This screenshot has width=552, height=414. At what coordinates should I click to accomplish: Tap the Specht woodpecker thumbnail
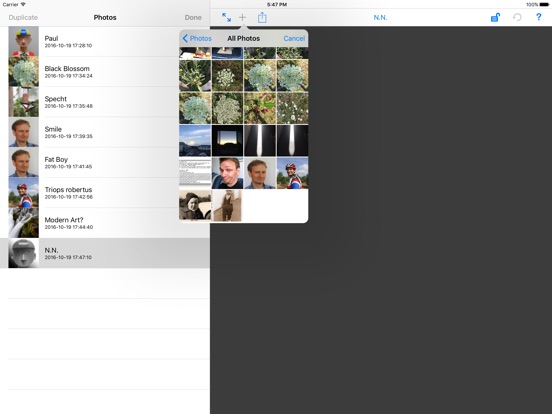[24, 102]
